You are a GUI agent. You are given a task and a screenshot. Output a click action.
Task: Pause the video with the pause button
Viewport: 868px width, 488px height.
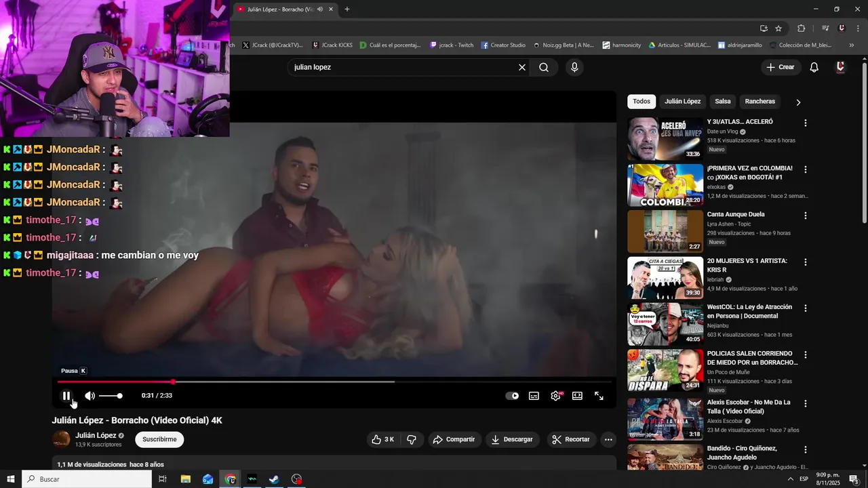point(66,396)
